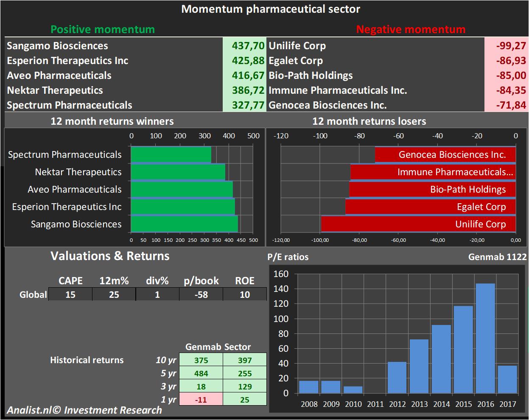Click the Positive momentum heading
529x420 pixels.
tap(103, 29)
